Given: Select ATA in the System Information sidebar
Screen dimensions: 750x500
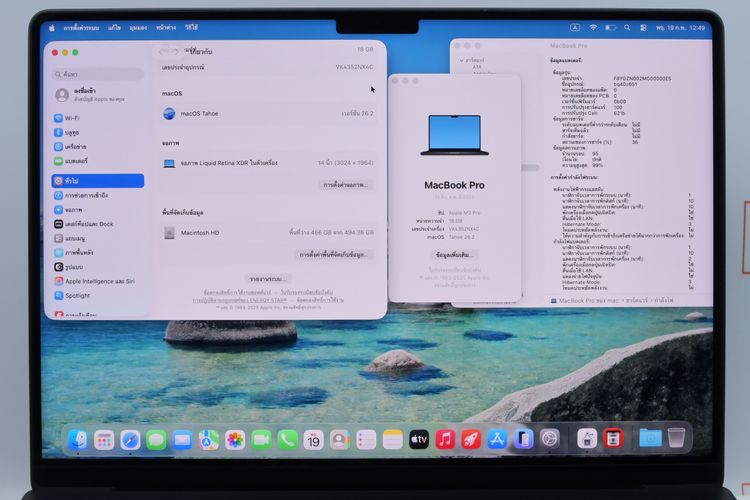Looking at the screenshot, I should coord(477,67).
